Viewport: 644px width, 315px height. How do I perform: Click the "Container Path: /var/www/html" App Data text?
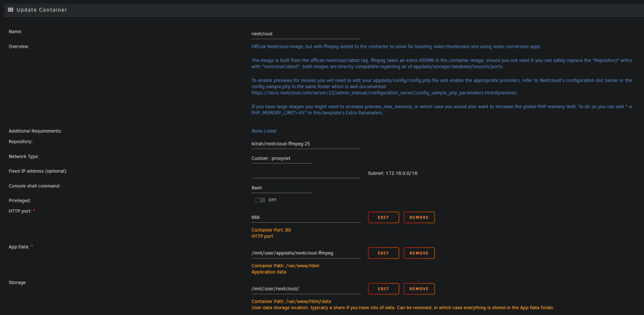tap(285, 265)
